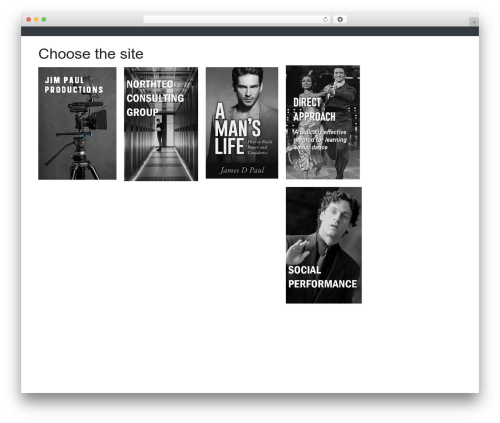Click the 'Choose the site' heading
This screenshot has width=500, height=423.
[91, 54]
